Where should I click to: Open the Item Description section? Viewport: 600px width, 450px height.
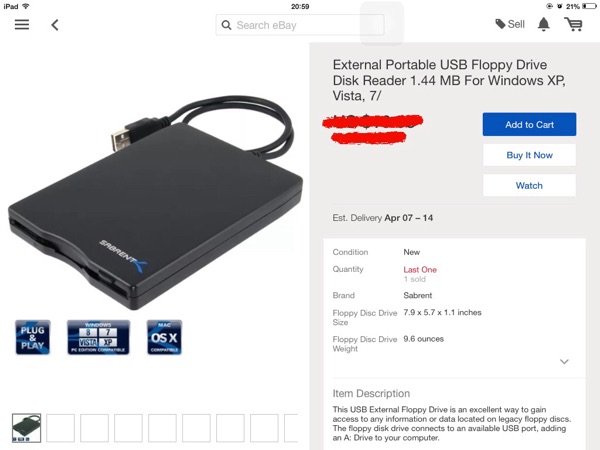[x=371, y=393]
